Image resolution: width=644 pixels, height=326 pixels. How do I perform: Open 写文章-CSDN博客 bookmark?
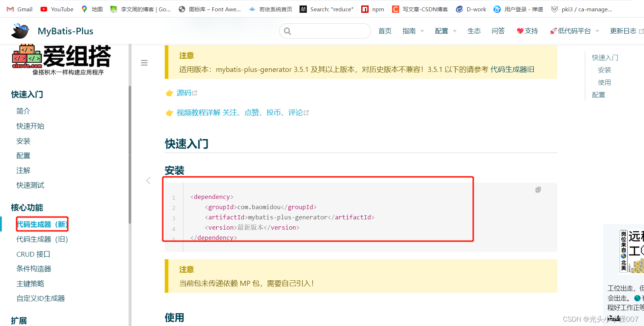420,9
